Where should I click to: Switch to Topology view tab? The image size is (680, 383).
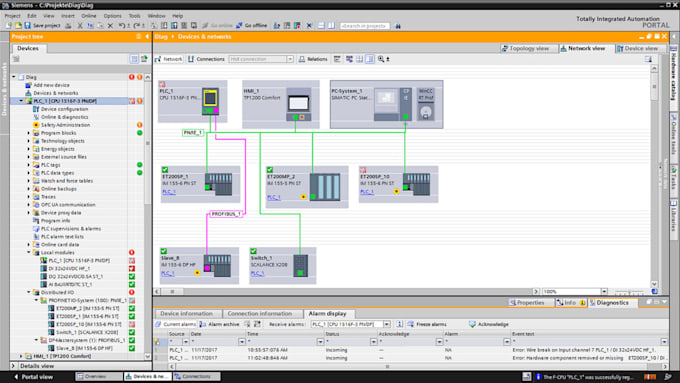coord(529,49)
